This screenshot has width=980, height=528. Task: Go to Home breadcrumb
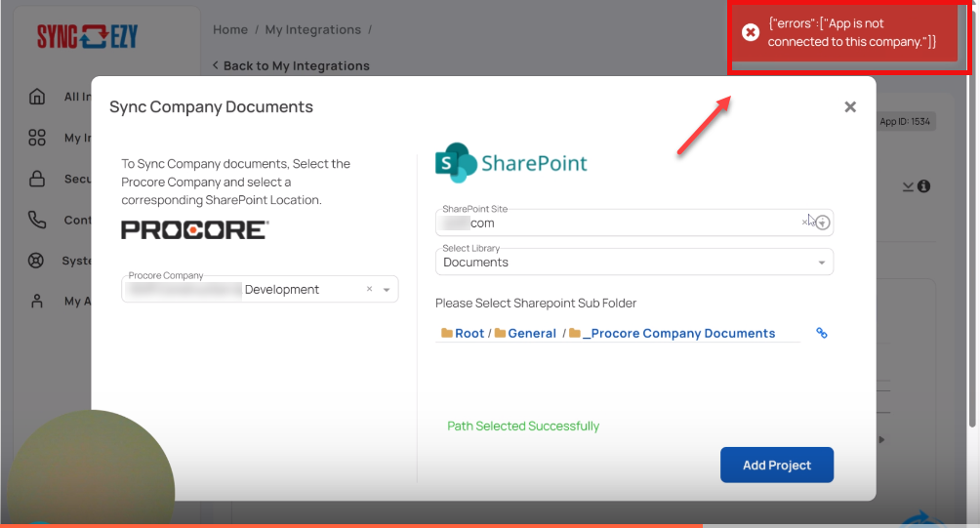(x=230, y=29)
